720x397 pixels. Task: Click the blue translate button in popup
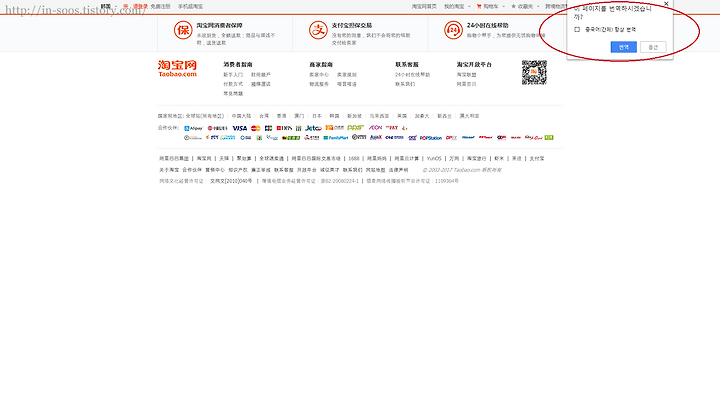624,47
